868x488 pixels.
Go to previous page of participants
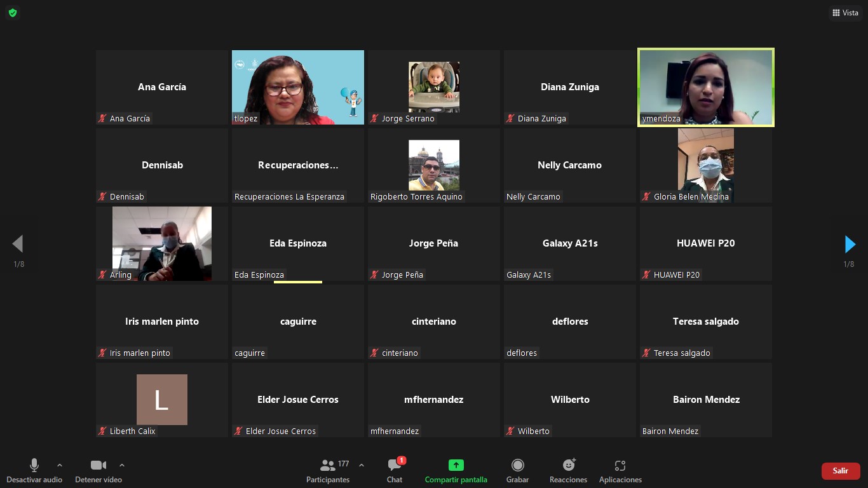coord(18,244)
